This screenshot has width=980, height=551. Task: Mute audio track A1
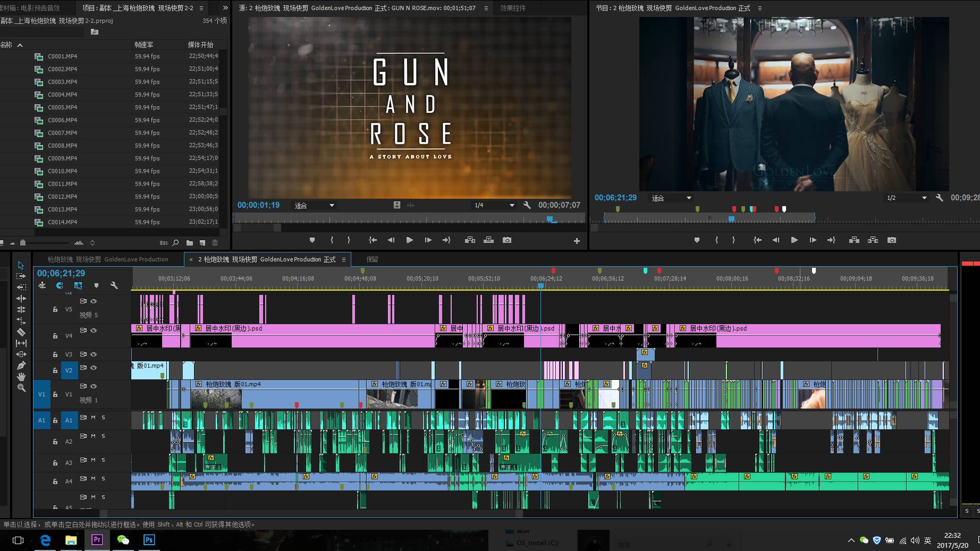[x=93, y=418]
